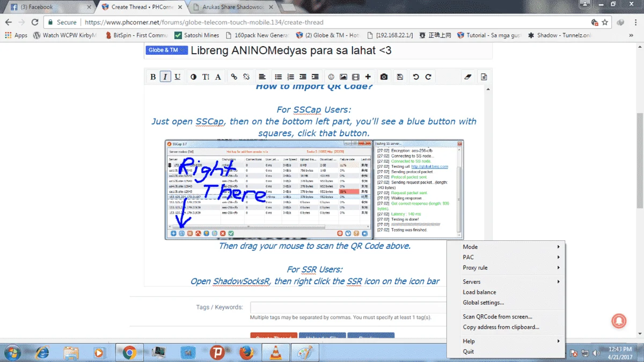Switch to the Arukas Share Shadowsocks tab
The width and height of the screenshot is (644, 362).
233,7
